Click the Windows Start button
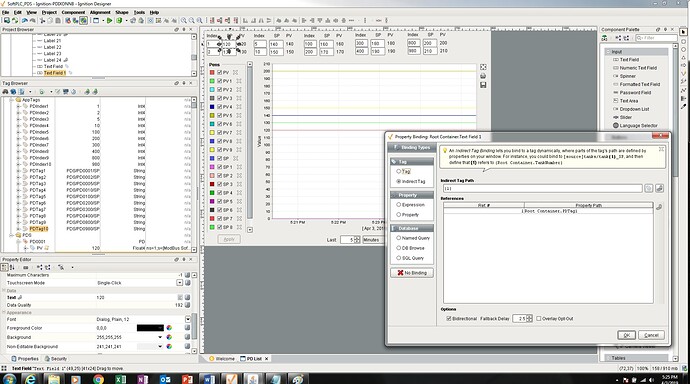690x384 pixels. click(x=9, y=379)
